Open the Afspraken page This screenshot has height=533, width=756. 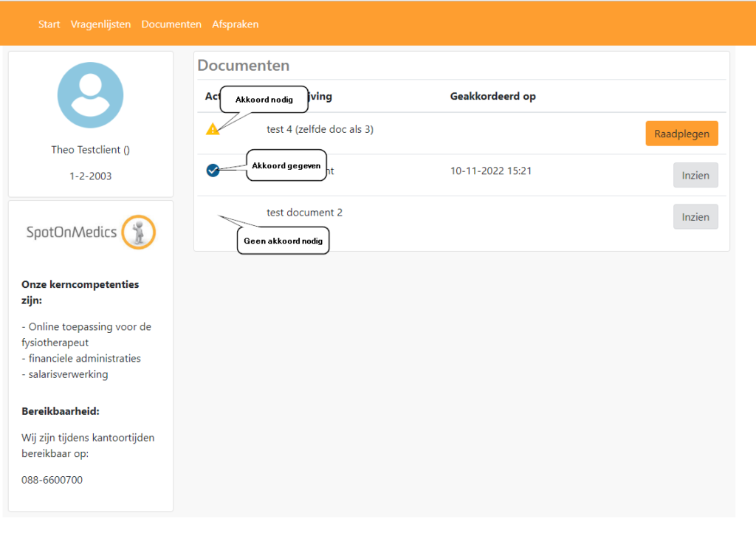(235, 24)
